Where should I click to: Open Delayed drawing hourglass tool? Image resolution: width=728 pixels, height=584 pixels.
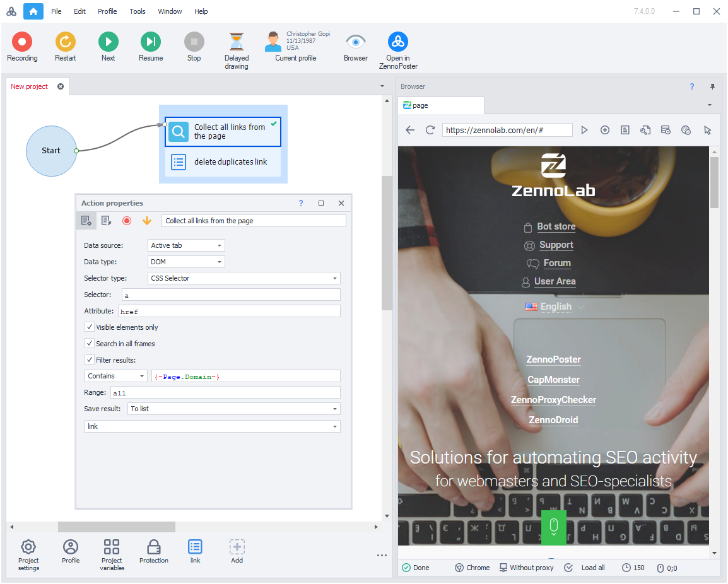pyautogui.click(x=236, y=42)
